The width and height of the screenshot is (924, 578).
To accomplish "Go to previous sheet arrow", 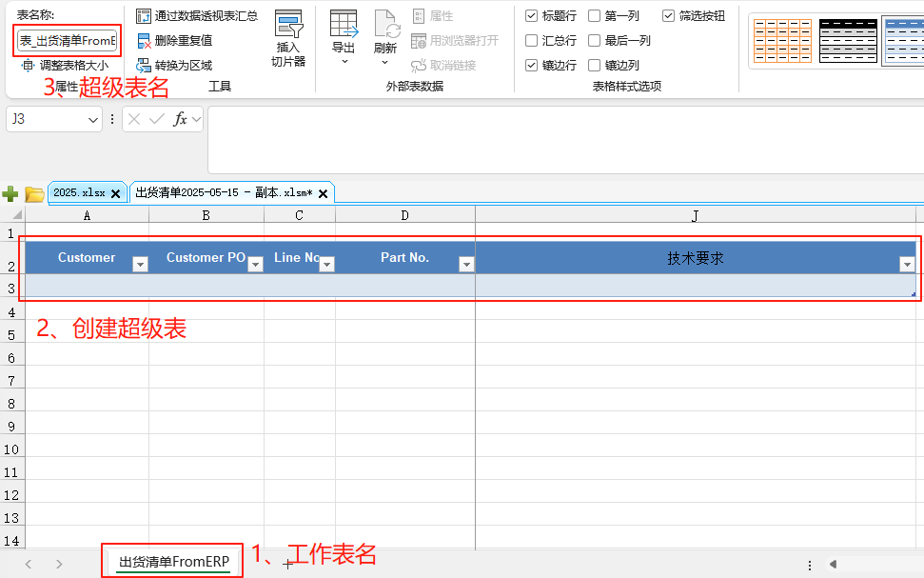I will tap(29, 565).
